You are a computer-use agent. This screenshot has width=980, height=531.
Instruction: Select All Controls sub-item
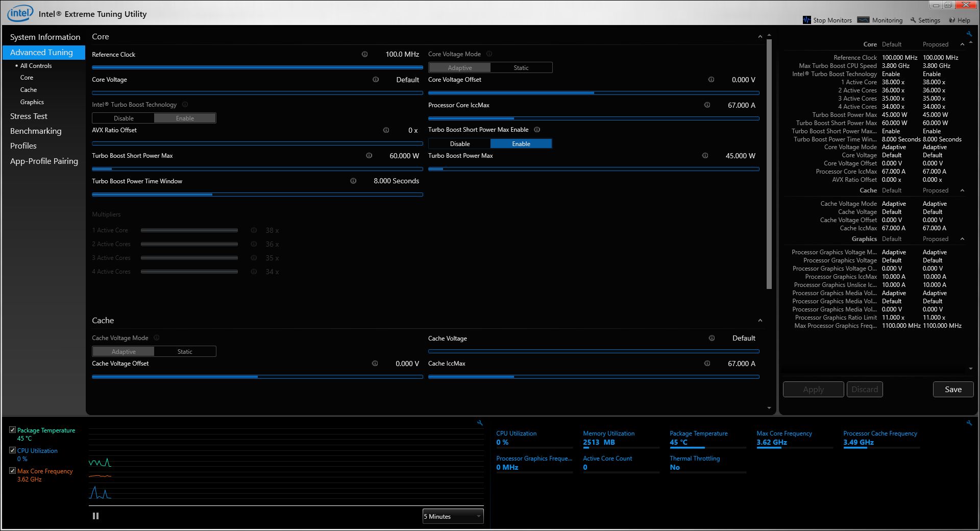pos(36,66)
